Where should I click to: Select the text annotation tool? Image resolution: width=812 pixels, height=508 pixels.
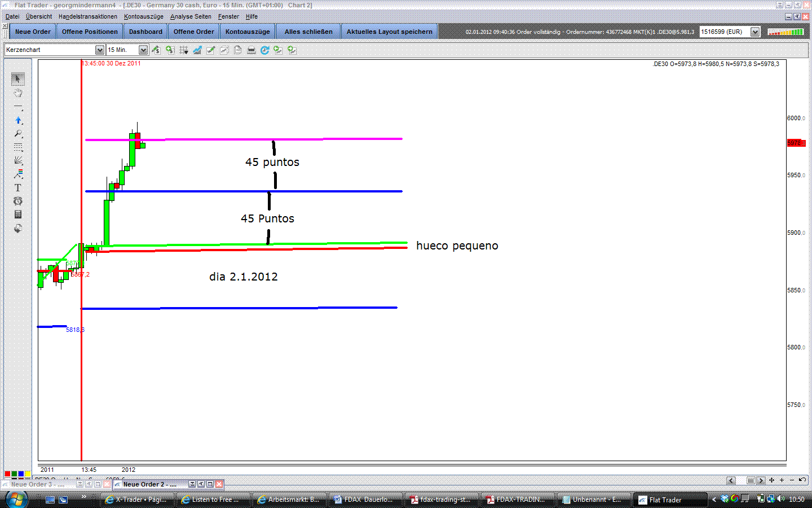click(x=18, y=187)
